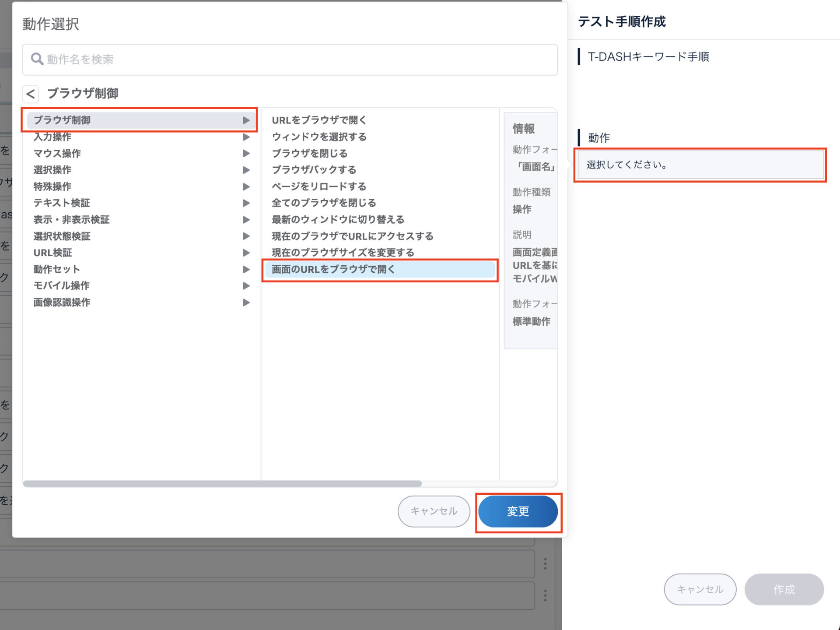Open the upper three-dot row menu
840x630 pixels.
coord(545,564)
